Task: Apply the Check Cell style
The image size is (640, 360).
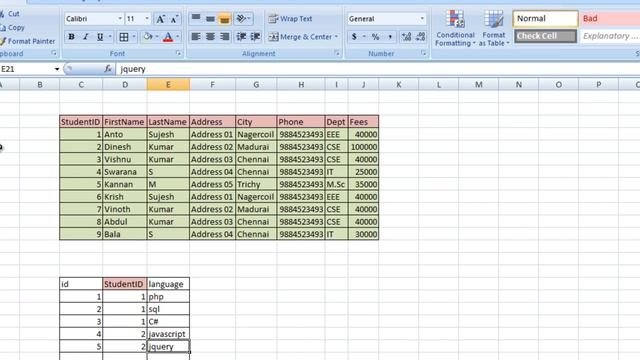Action: [545, 36]
